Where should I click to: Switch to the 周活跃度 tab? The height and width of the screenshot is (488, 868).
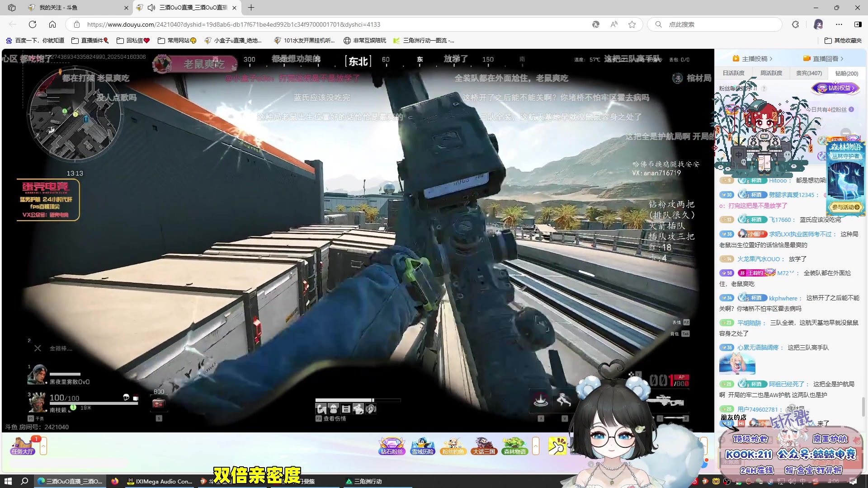[771, 73]
